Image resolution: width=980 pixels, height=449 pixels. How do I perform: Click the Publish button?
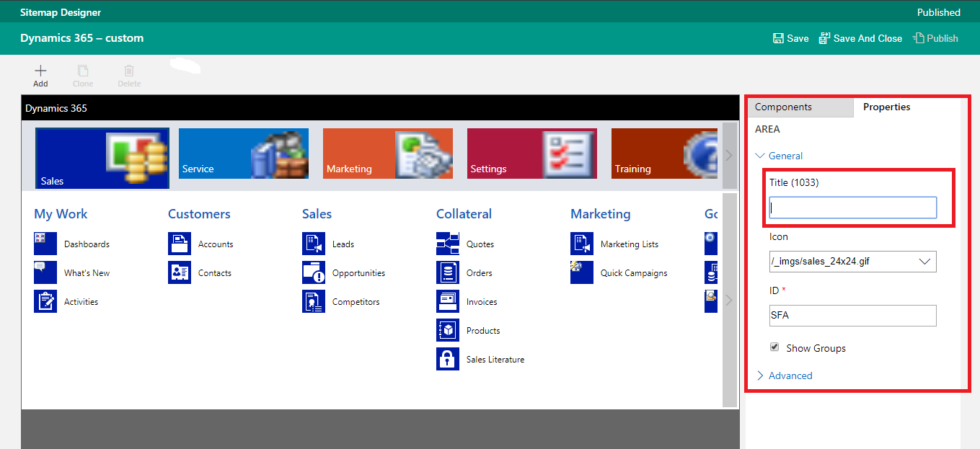click(x=935, y=38)
